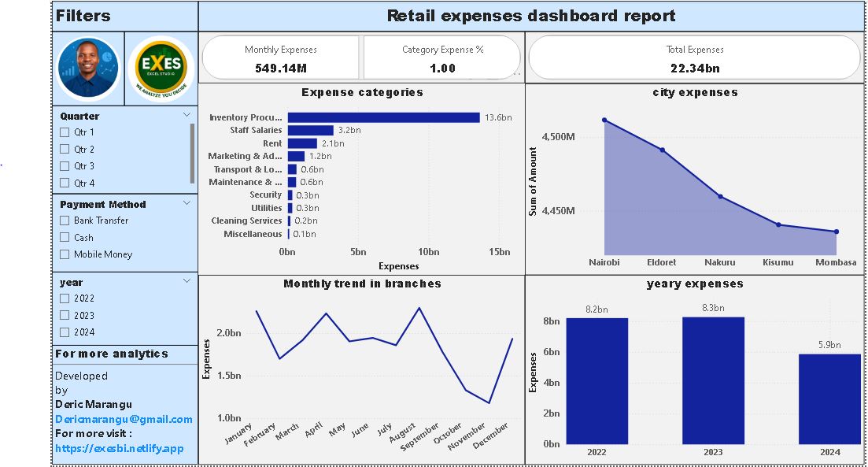Image resolution: width=868 pixels, height=467 pixels.
Task: Collapse the Quarter slicer
Action: point(187,114)
